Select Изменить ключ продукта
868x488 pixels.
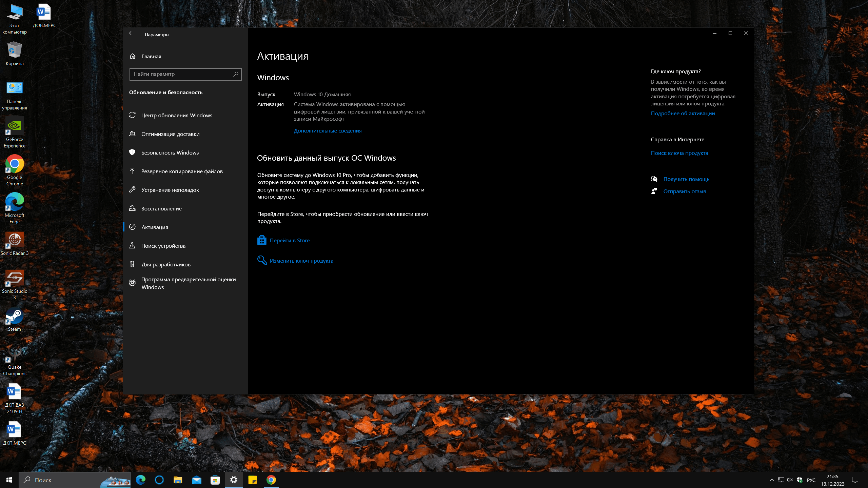(x=301, y=261)
